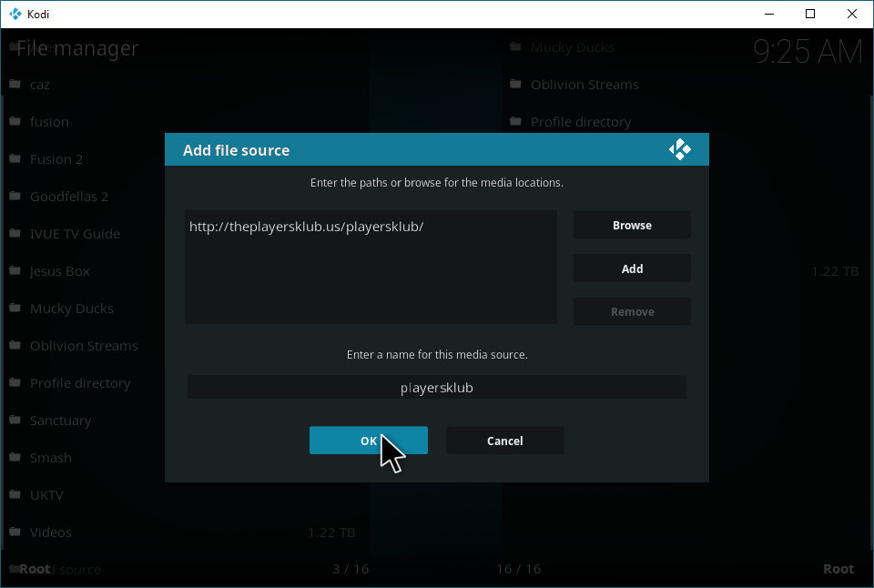
Task: Open the Videos source in left pane
Action: click(x=51, y=532)
